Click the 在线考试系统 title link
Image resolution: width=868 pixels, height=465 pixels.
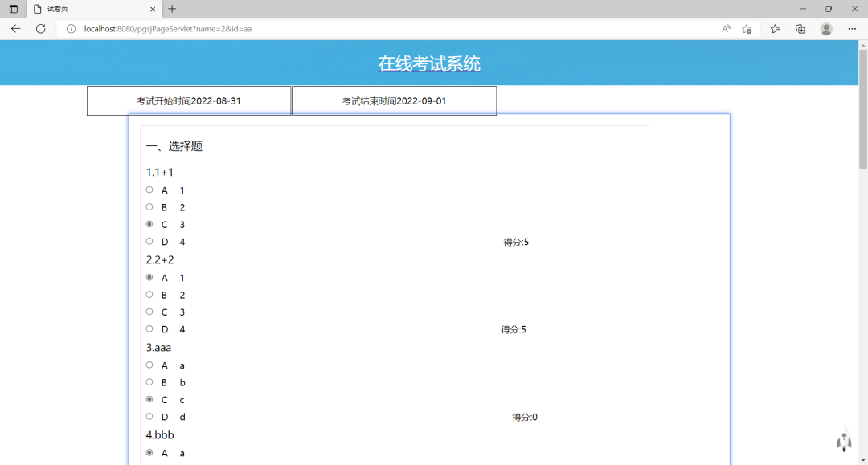[428, 62]
